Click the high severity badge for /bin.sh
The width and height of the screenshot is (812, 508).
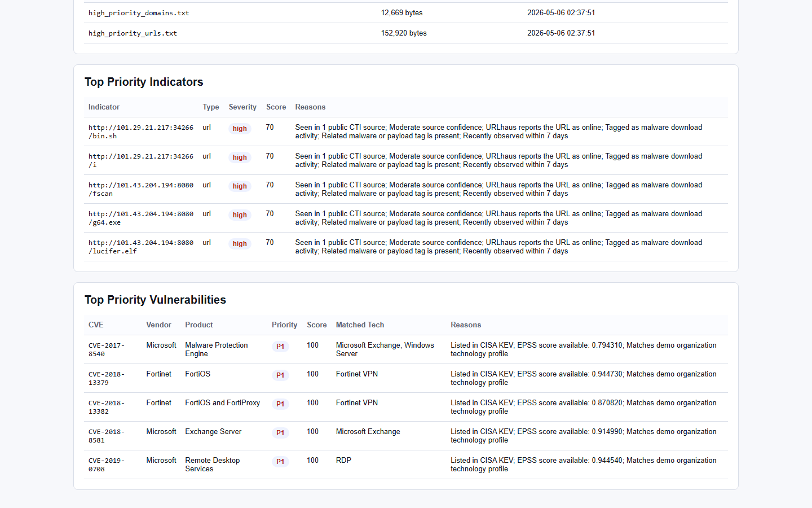tap(240, 129)
